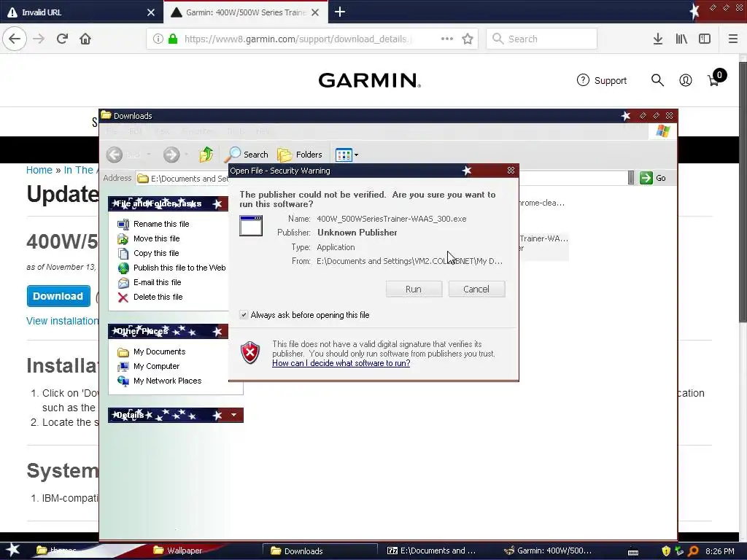The image size is (747, 560).
Task: Open How can I decide what software to run link
Action: pyautogui.click(x=341, y=363)
